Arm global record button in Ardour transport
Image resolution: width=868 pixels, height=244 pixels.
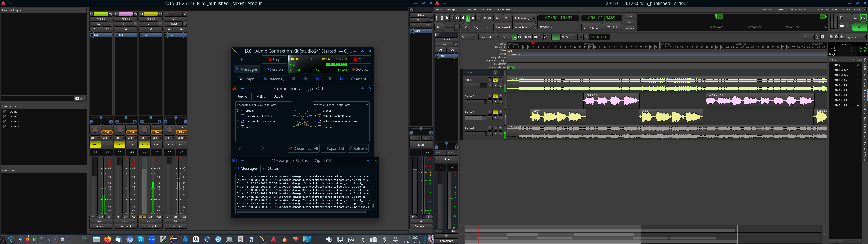coord(479,18)
